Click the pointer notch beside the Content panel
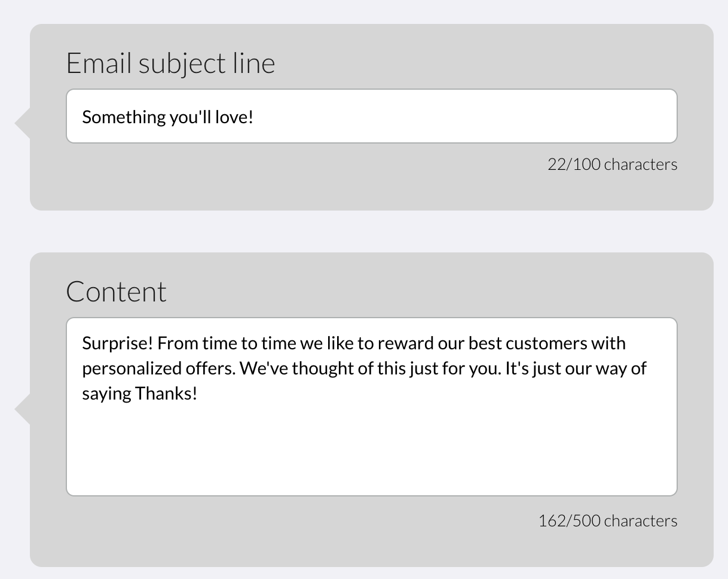This screenshot has width=728, height=579. (23, 410)
